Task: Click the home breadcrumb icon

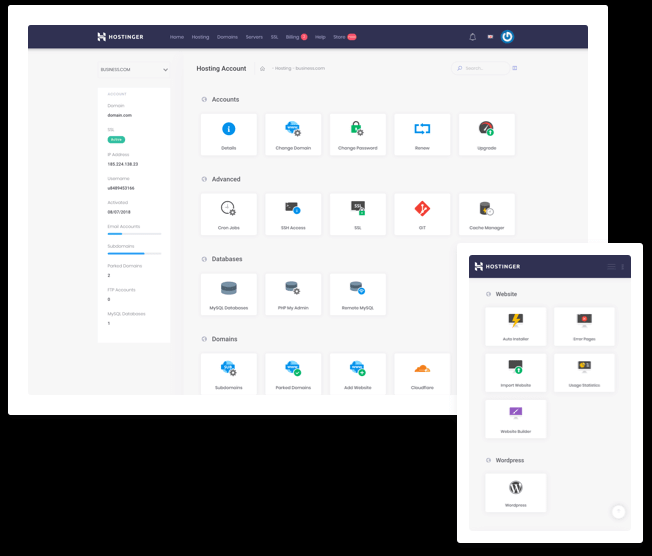Action: (262, 68)
